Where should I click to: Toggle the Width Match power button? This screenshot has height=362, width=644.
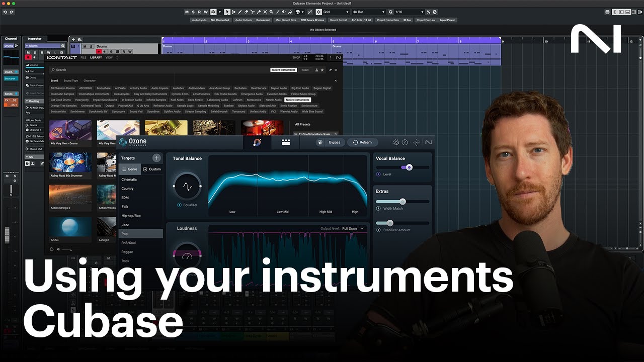[x=378, y=208]
